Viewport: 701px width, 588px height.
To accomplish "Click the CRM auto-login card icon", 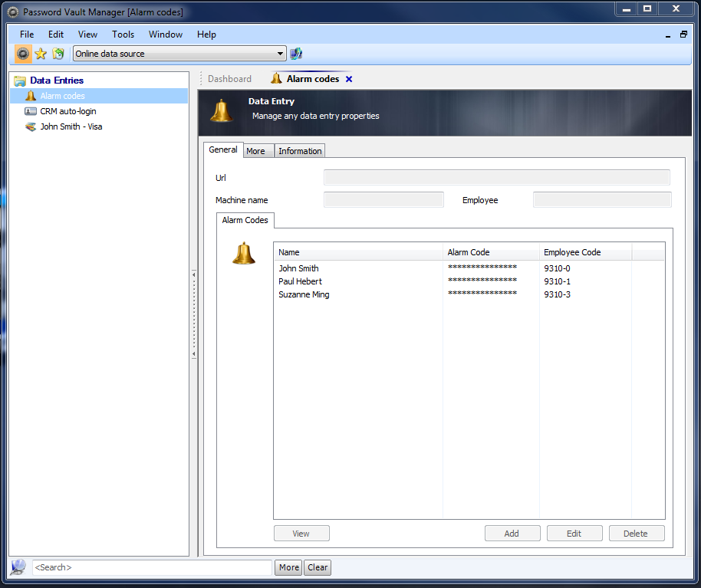I will pyautogui.click(x=31, y=111).
